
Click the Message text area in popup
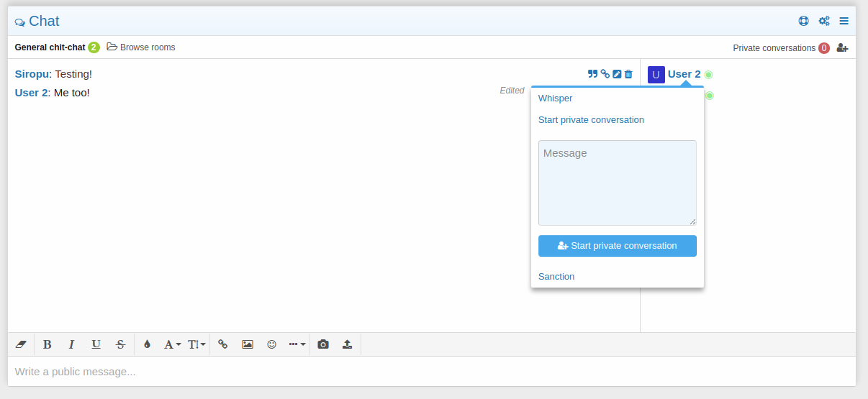click(x=617, y=183)
